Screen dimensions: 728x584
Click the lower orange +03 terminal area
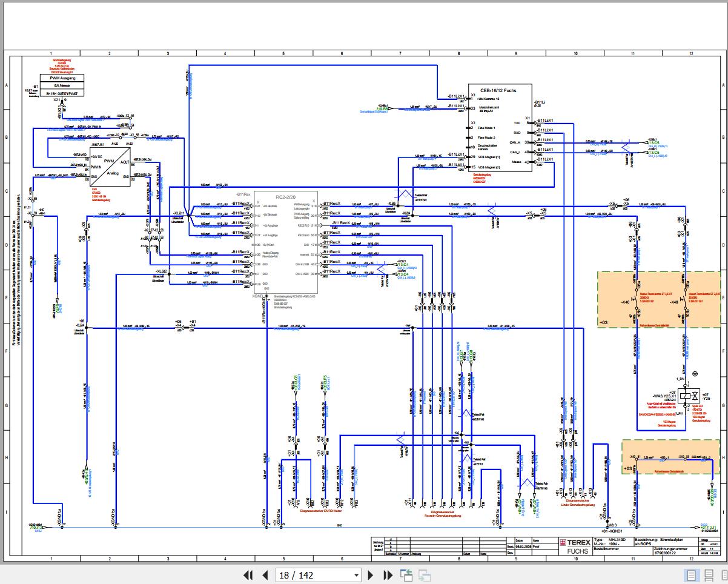pyautogui.click(x=670, y=457)
